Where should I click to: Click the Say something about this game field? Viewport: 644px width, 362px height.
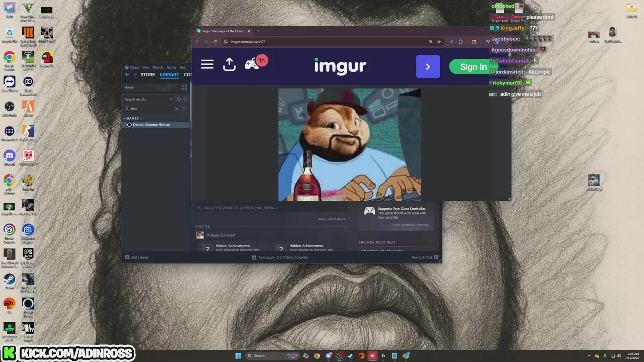coord(271,207)
